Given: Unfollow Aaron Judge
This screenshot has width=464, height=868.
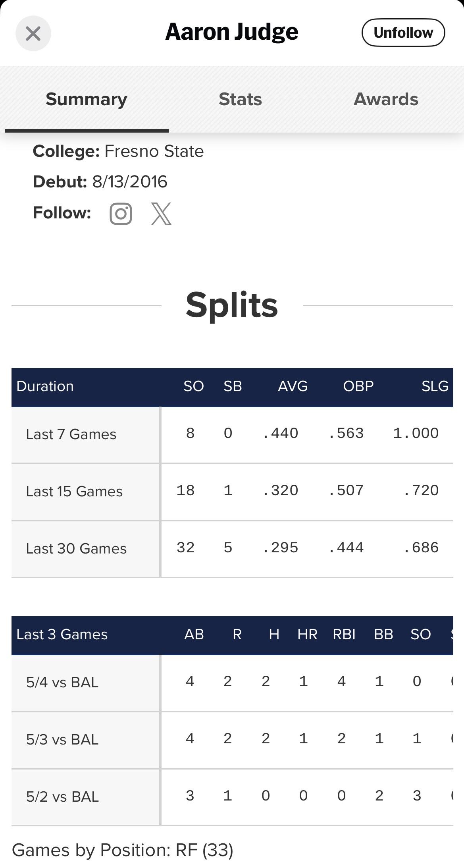Looking at the screenshot, I should click(x=403, y=33).
